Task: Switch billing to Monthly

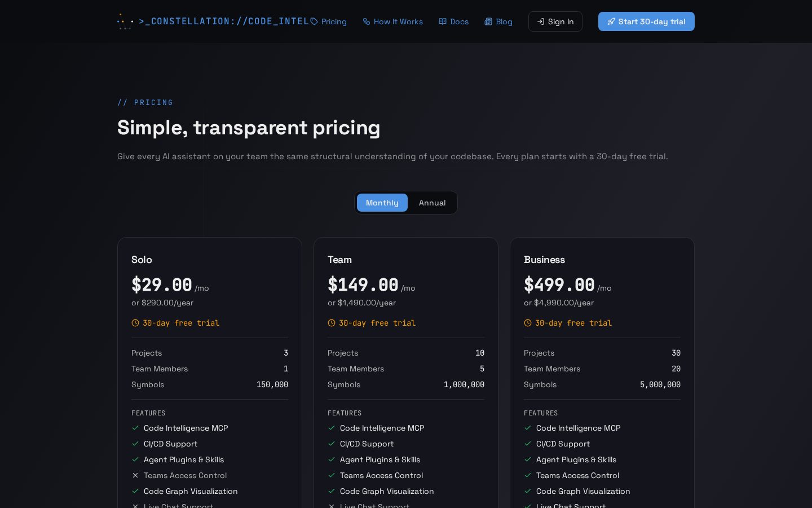Action: [382, 203]
